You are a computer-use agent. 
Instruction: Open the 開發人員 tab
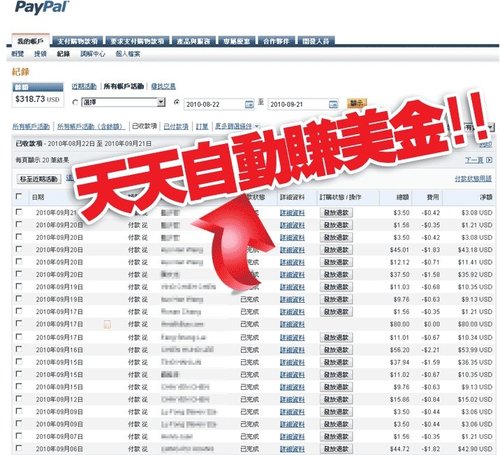(x=316, y=41)
